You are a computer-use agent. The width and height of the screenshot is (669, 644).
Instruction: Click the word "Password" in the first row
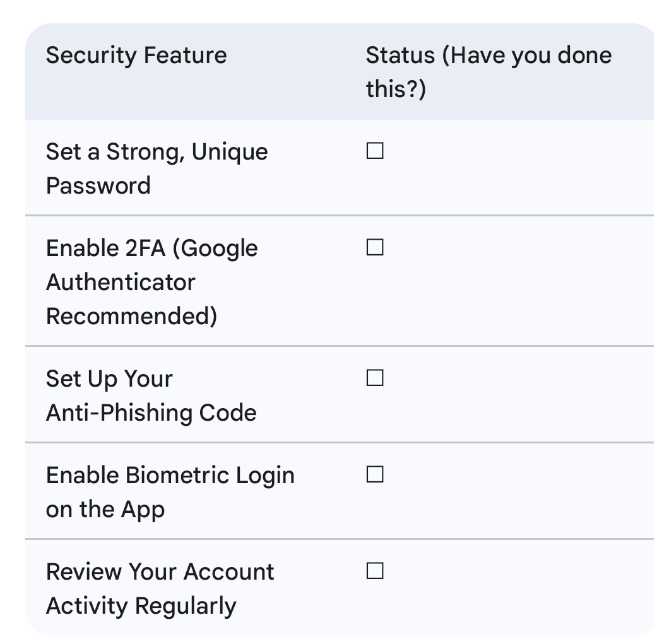tap(98, 185)
